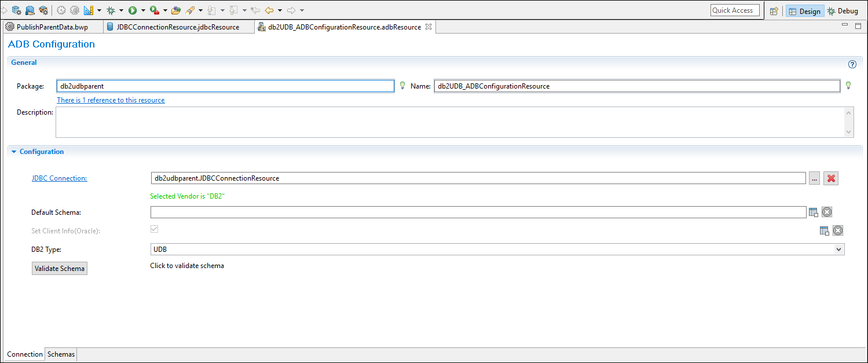Screen dimensions: 868x363
Task: Open Debug bug icon dropdown arrow
Action: pyautogui.click(x=121, y=10)
